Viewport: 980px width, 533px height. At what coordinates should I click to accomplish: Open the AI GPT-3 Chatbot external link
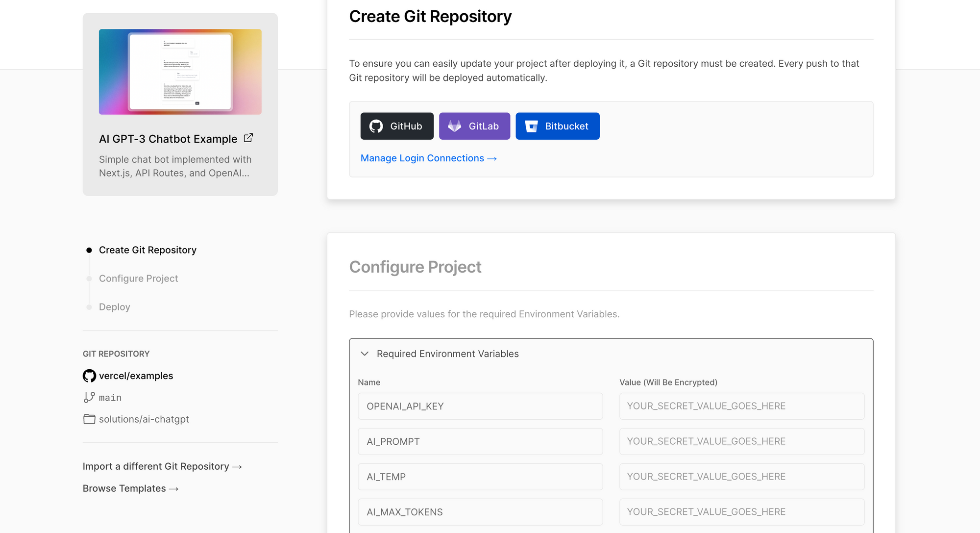click(248, 138)
